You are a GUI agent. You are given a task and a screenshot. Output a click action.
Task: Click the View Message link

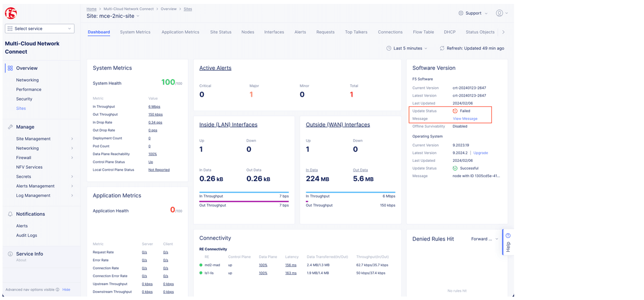coord(465,119)
